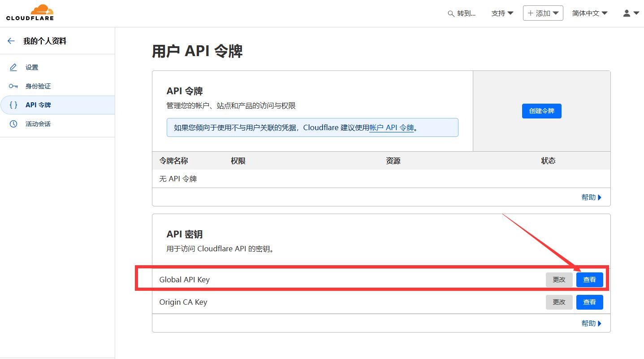Expand 帮助 under the API 密钥 section

click(591, 324)
